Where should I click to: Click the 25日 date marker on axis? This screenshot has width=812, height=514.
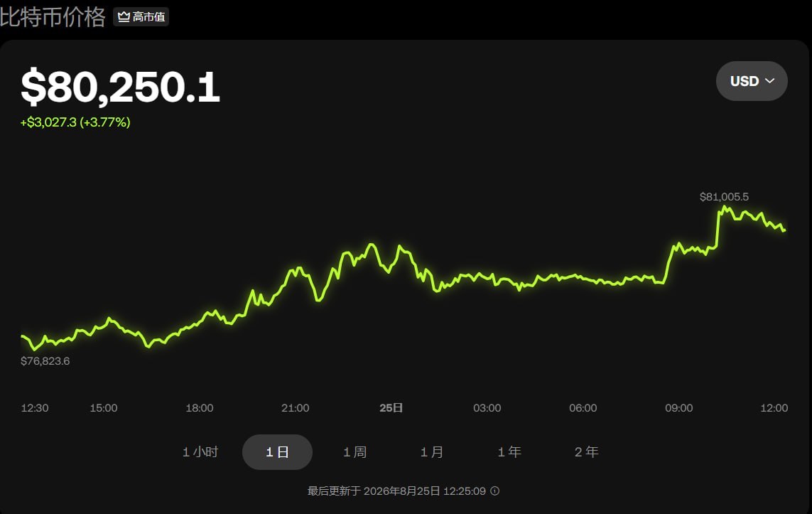point(391,408)
